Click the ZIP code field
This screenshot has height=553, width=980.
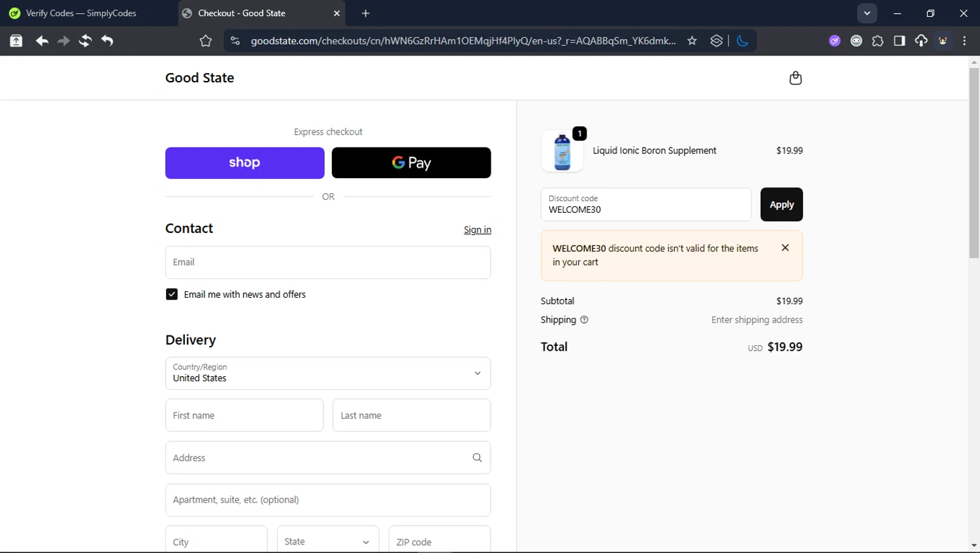(x=440, y=542)
